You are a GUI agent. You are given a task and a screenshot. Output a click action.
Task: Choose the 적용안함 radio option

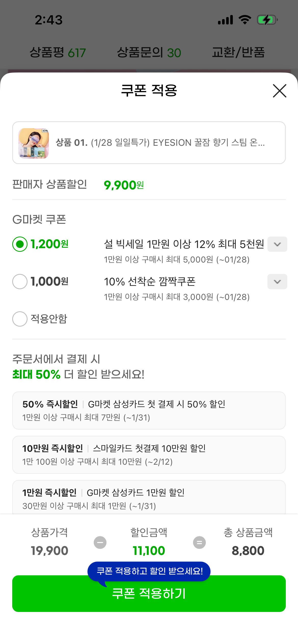pyautogui.click(x=20, y=319)
